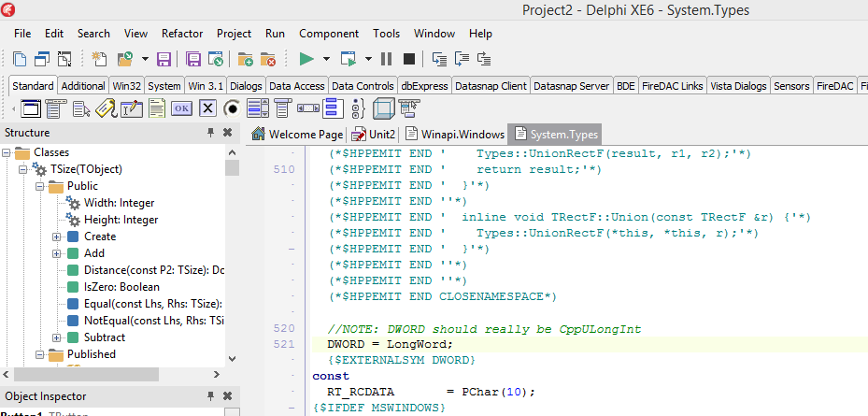Click the Open Project icon
The image size is (868, 416).
pyautogui.click(x=215, y=59)
